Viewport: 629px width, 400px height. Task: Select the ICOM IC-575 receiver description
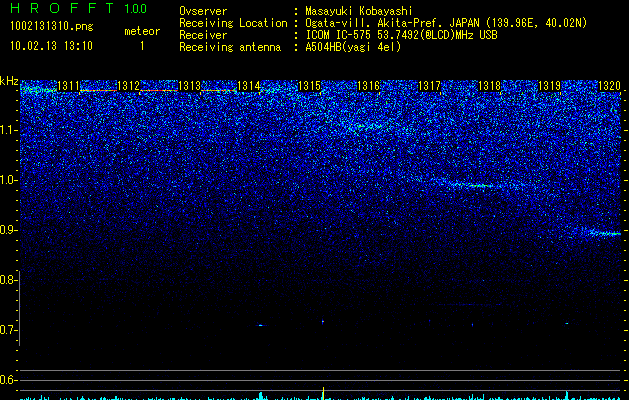coord(401,35)
